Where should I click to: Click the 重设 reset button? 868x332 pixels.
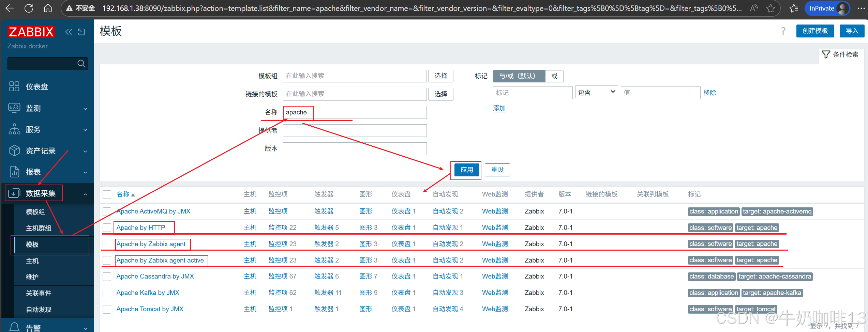(x=497, y=170)
